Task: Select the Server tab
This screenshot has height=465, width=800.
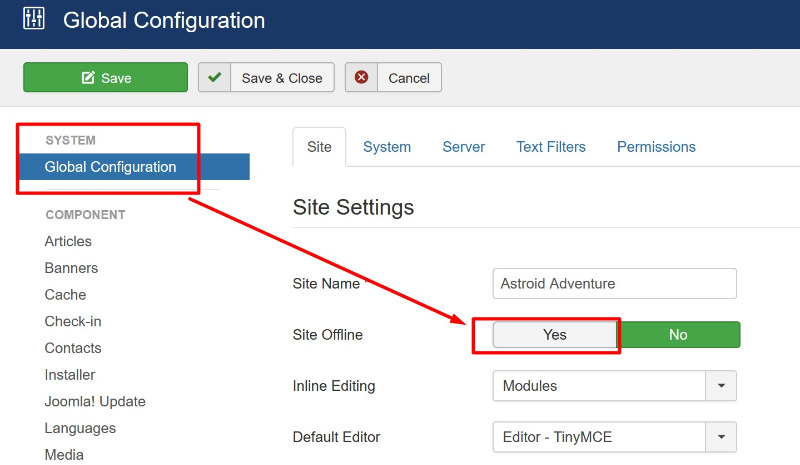Action: [463, 147]
